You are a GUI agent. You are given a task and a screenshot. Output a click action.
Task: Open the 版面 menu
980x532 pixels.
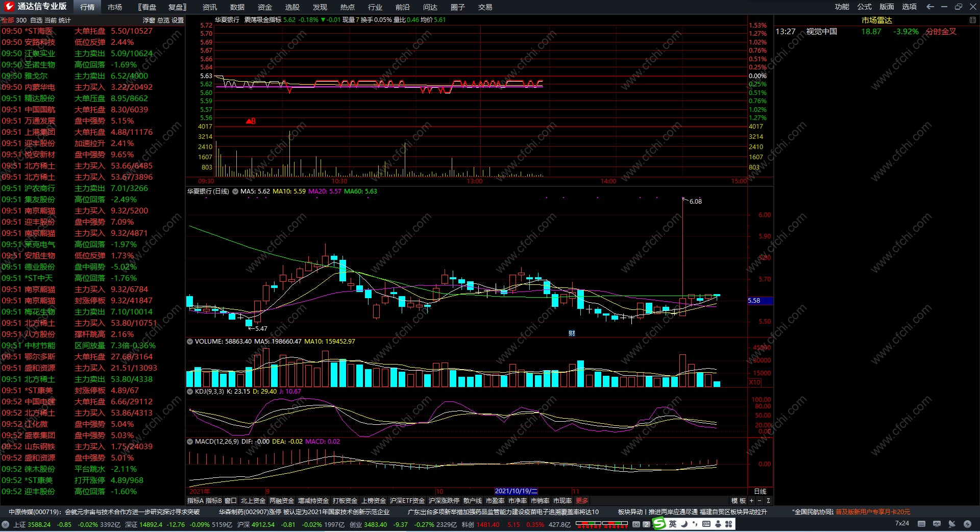pos(887,7)
